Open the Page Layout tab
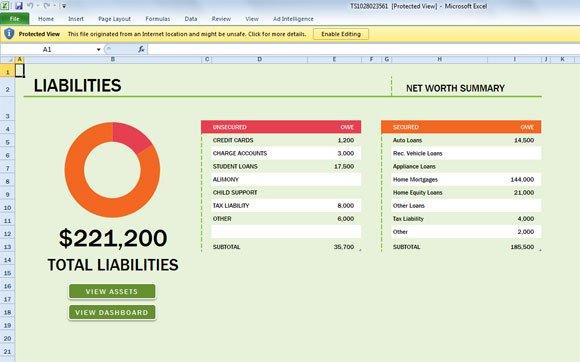 114,19
